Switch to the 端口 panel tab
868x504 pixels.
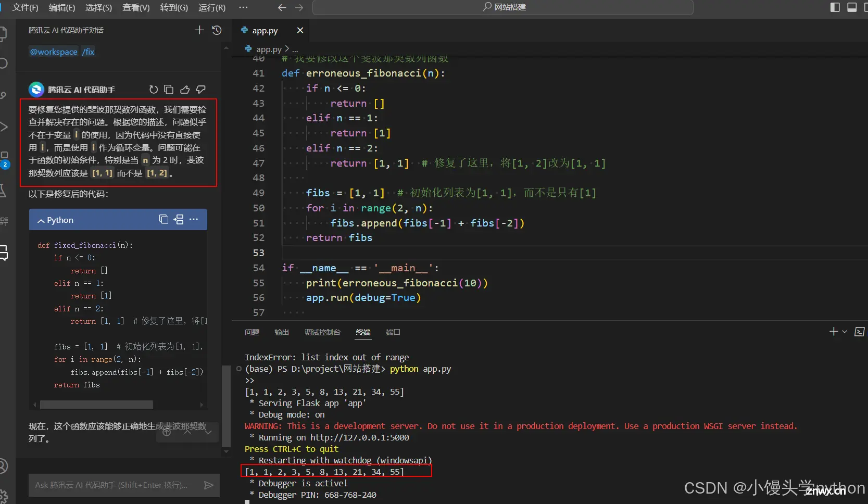coord(393,332)
